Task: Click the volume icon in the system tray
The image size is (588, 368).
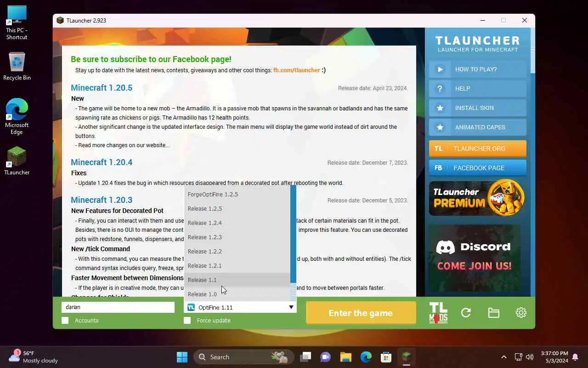Action: (530, 357)
